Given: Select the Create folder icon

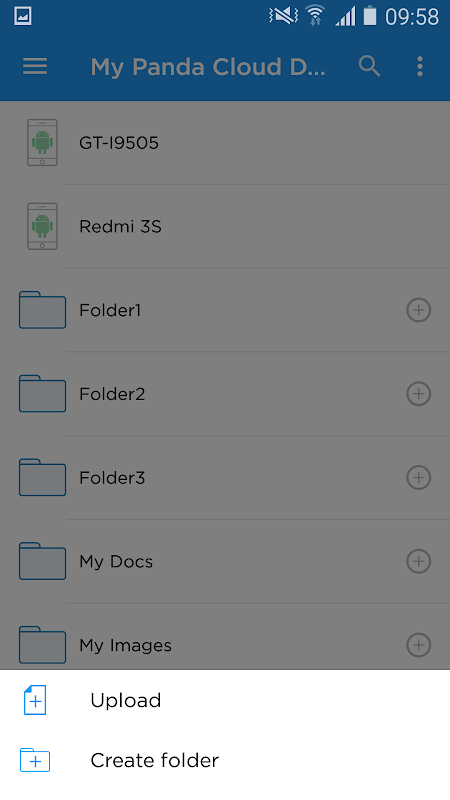Looking at the screenshot, I should pos(35,760).
